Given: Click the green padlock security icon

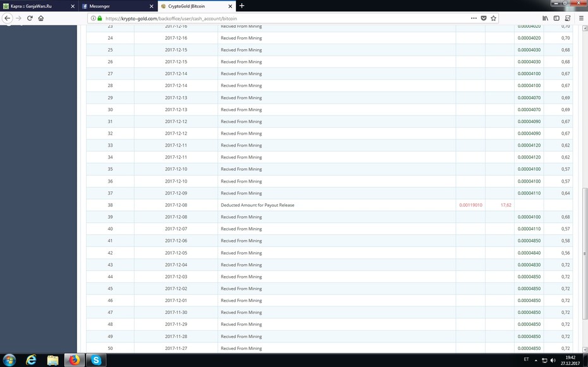Looking at the screenshot, I should coord(99,18).
